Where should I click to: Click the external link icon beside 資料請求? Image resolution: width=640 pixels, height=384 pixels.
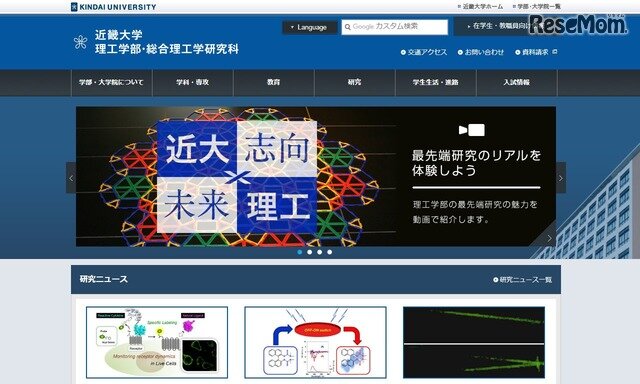coord(554,52)
